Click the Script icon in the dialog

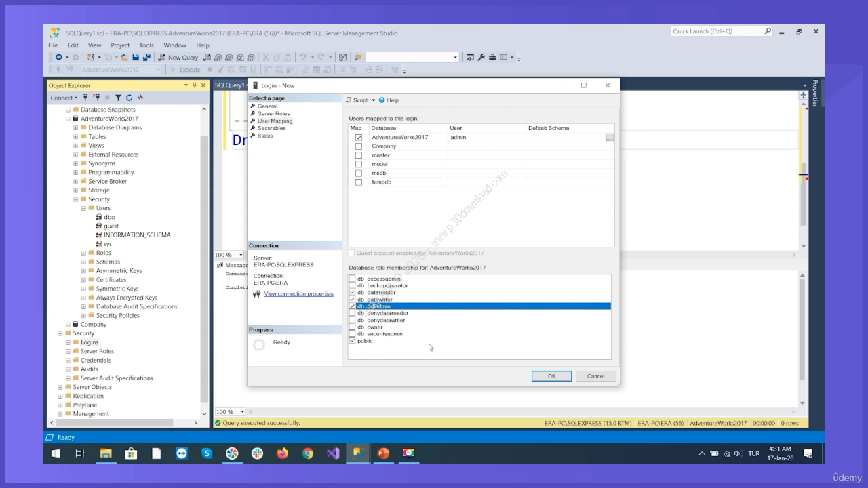350,100
